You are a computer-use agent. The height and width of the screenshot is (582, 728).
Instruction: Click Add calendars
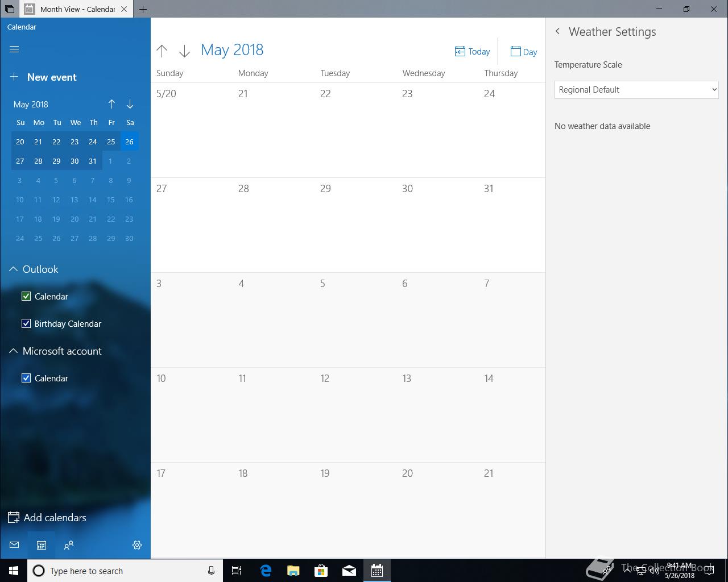click(47, 518)
